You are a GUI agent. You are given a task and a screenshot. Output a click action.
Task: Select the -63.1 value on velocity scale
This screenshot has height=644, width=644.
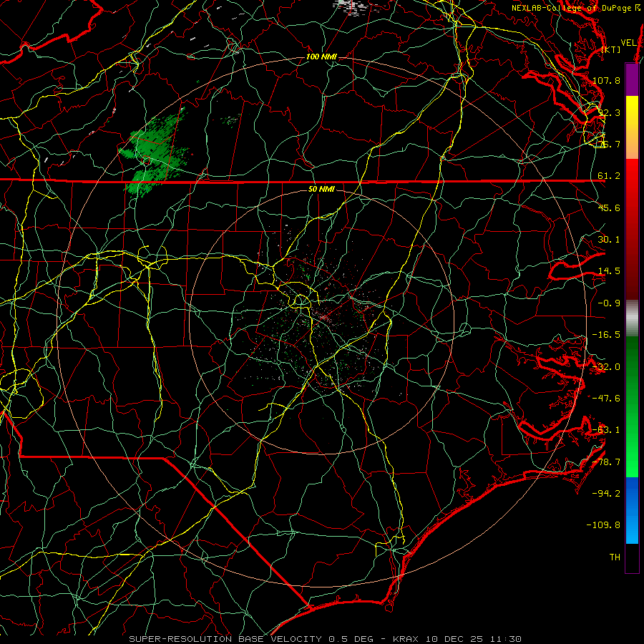(x=606, y=430)
